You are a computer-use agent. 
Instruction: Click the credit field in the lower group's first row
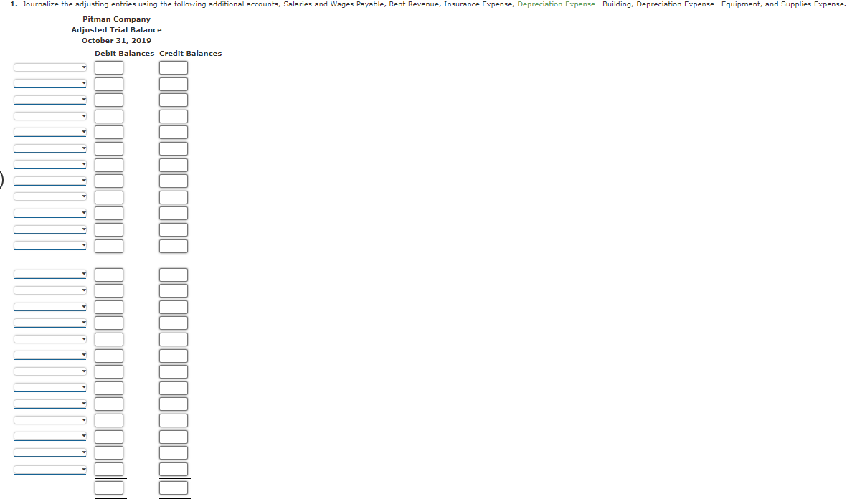click(x=174, y=275)
